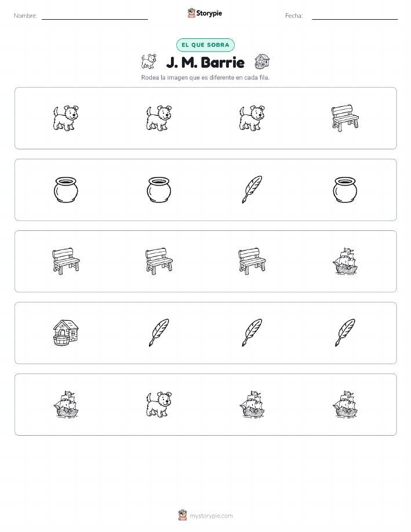The width and height of the screenshot is (411, 532).
Task: Click the Storypie logo at the top
Action: pos(205,13)
